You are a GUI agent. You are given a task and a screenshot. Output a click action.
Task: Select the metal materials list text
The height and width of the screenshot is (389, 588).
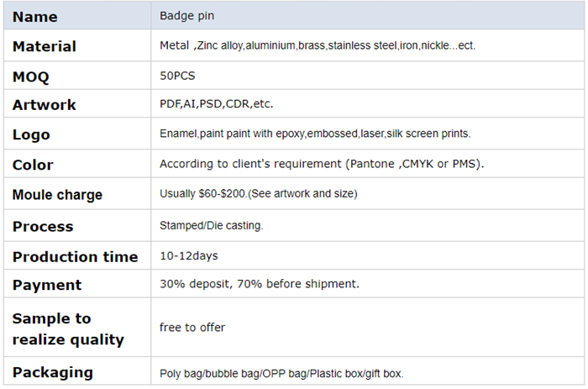[x=317, y=45]
